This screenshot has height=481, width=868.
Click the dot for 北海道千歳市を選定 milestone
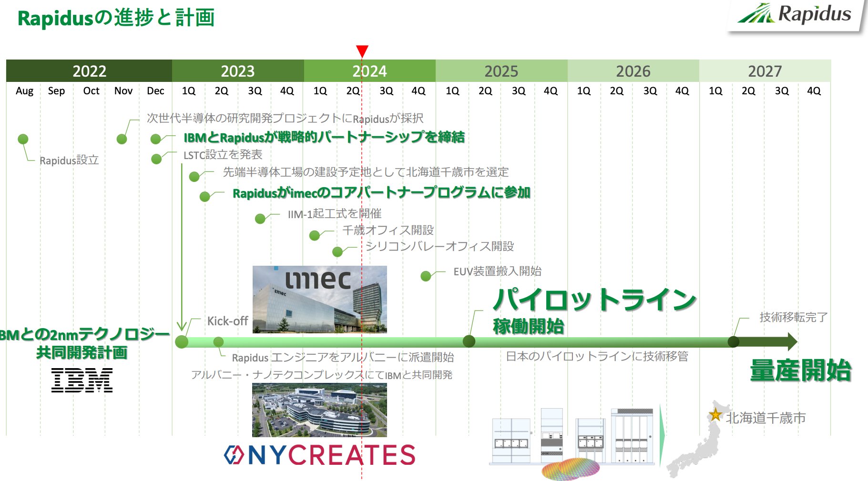point(194,177)
